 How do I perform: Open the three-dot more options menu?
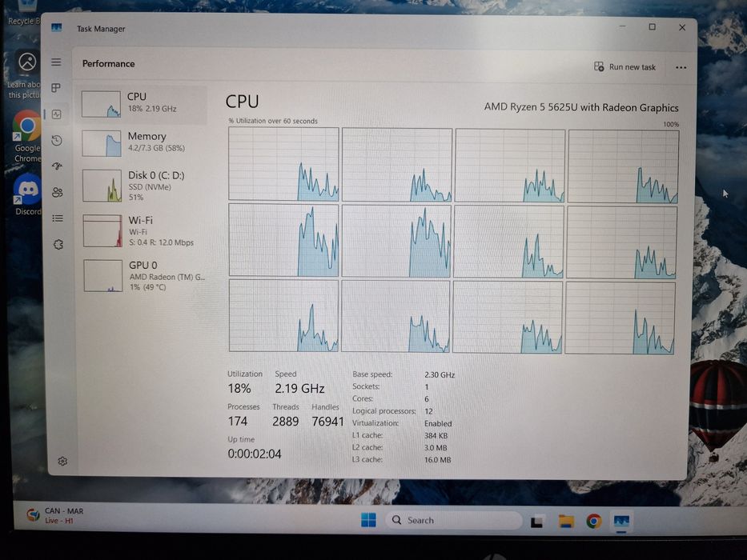[681, 68]
